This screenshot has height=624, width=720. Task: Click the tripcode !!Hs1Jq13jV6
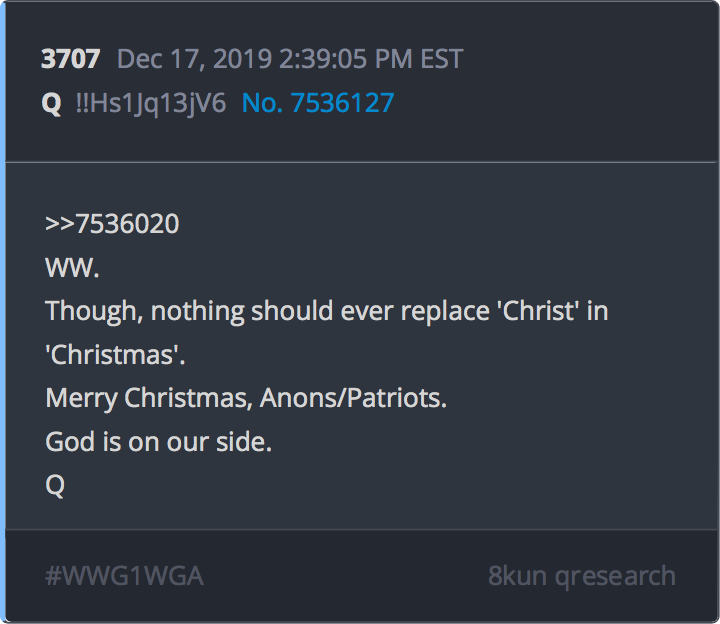tap(151, 103)
